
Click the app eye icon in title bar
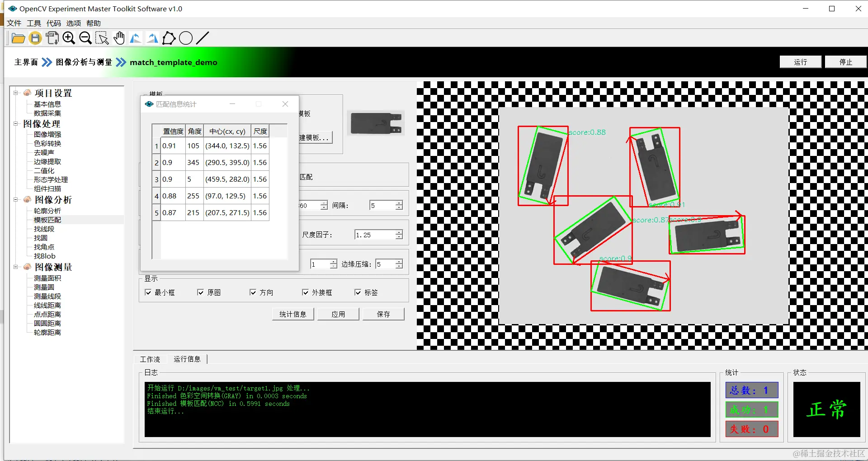coord(12,9)
